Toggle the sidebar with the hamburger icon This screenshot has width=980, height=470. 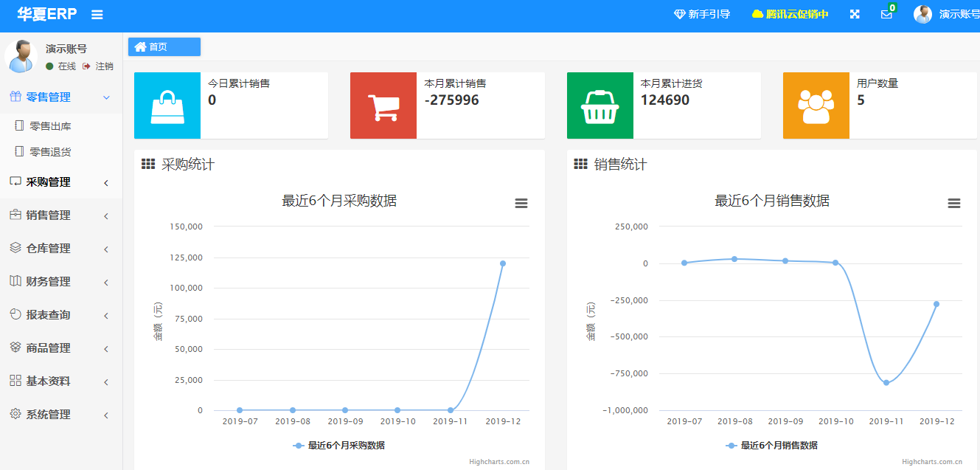(x=97, y=15)
